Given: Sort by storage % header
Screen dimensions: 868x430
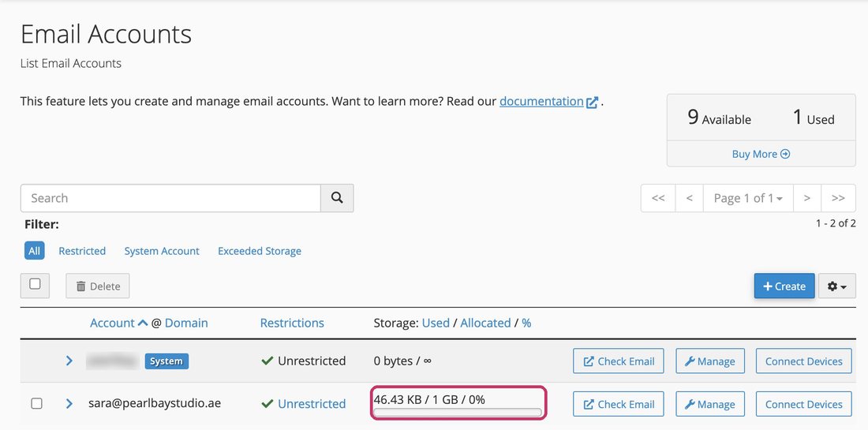Looking at the screenshot, I should [526, 323].
